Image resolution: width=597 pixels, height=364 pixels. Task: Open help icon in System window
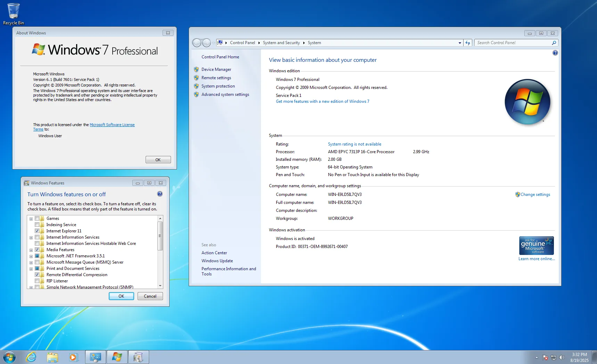click(x=555, y=53)
